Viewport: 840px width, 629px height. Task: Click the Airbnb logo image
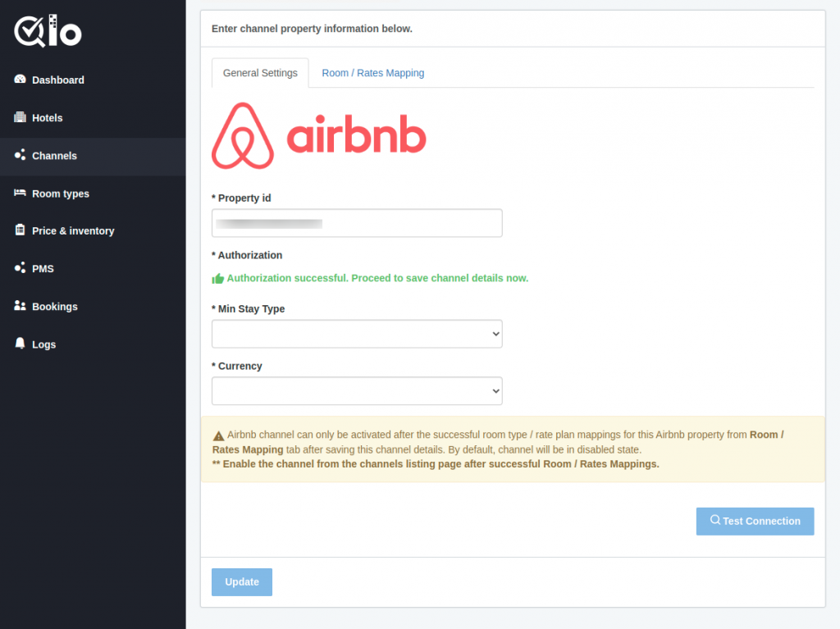coord(319,135)
